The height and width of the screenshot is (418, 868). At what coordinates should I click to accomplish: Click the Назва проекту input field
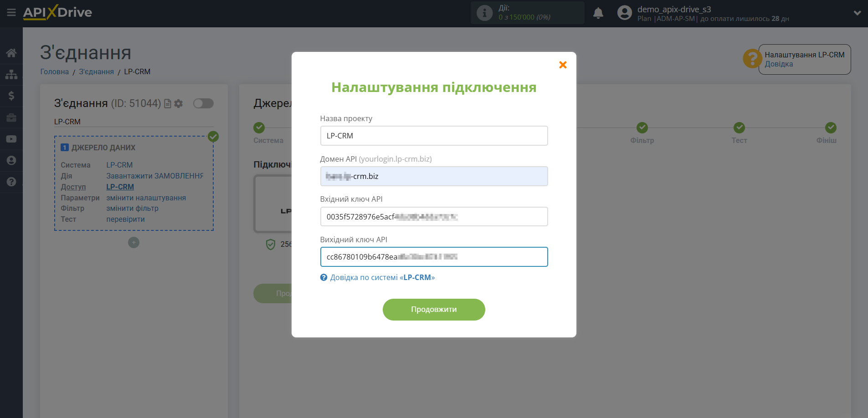pos(434,136)
